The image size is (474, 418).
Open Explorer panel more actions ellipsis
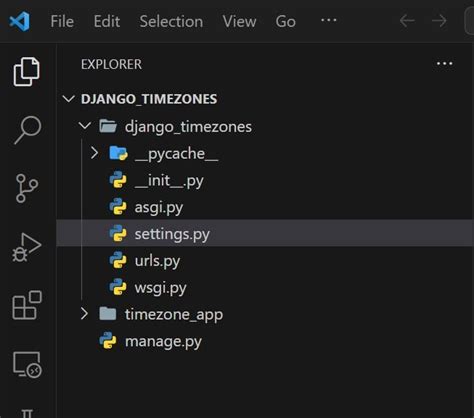point(445,63)
